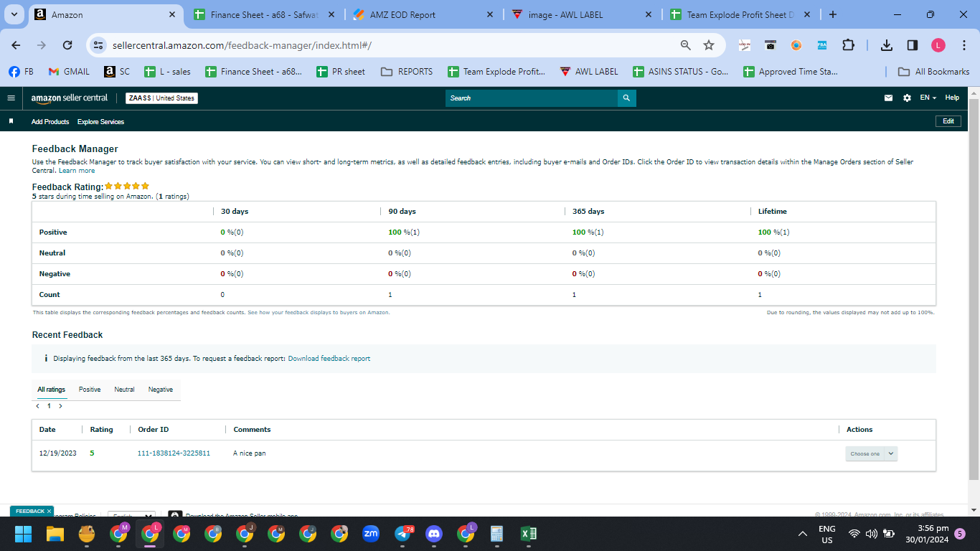Open the Seller Central hamburger menu
980x551 pixels.
click(x=11, y=98)
